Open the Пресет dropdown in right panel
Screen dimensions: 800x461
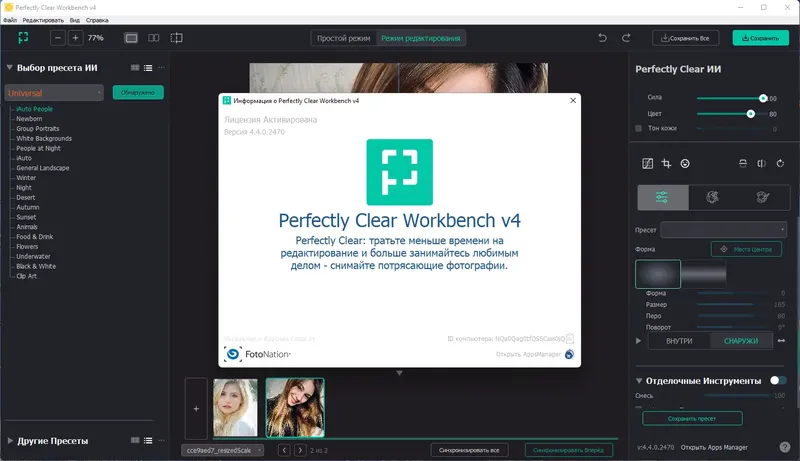[x=723, y=229]
